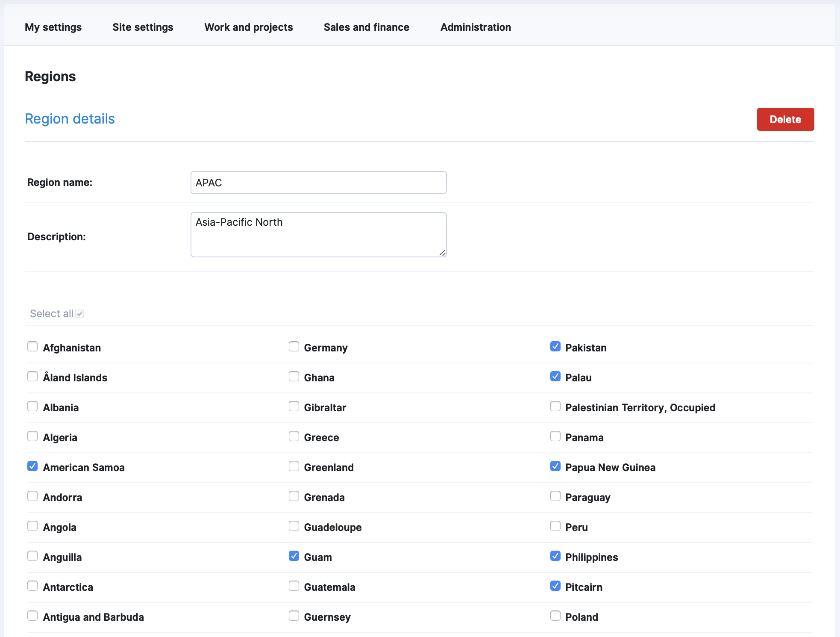The height and width of the screenshot is (637, 840).
Task: Check the Greenland checkbox
Action: pos(294,466)
